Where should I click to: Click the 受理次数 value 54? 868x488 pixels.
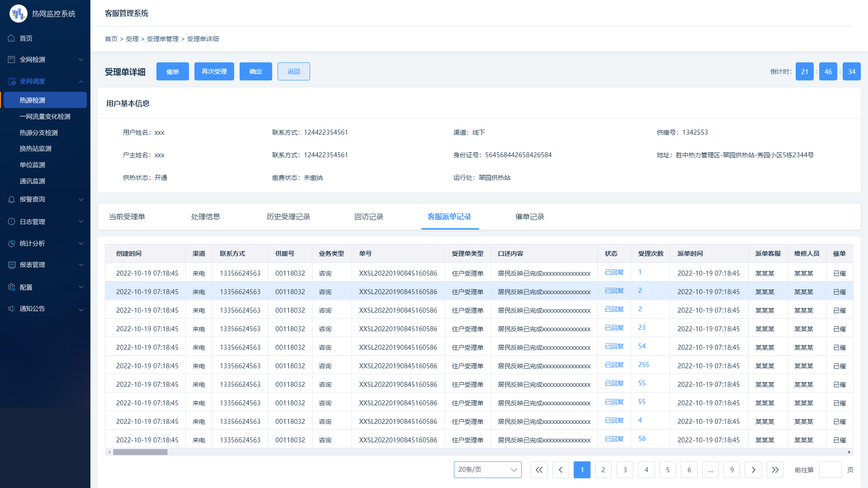pos(642,346)
